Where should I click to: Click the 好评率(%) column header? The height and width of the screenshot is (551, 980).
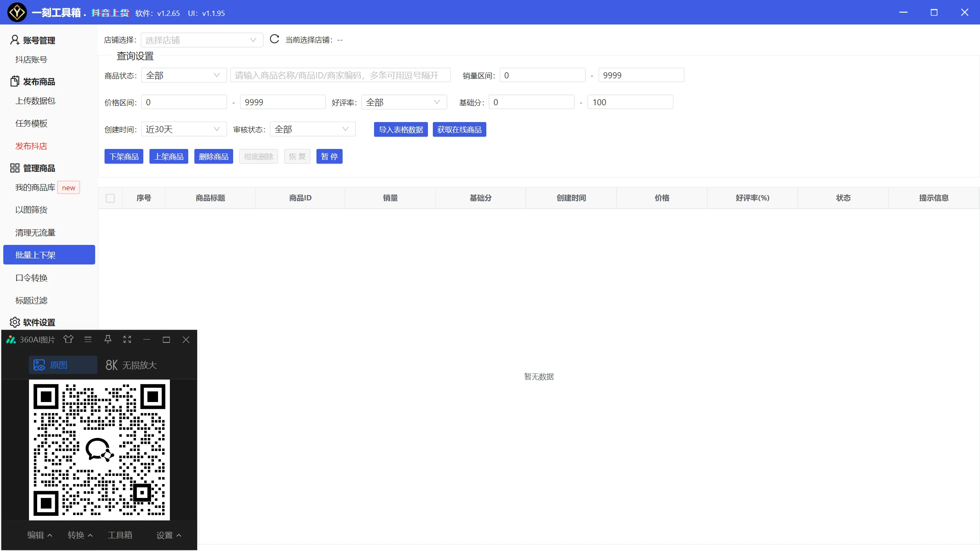pyautogui.click(x=753, y=198)
